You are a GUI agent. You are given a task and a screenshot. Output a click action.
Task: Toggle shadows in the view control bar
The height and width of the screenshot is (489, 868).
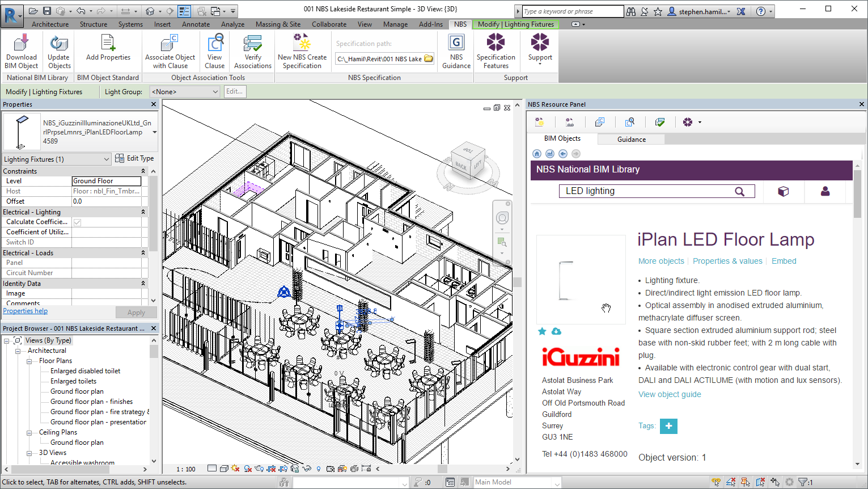point(236,469)
